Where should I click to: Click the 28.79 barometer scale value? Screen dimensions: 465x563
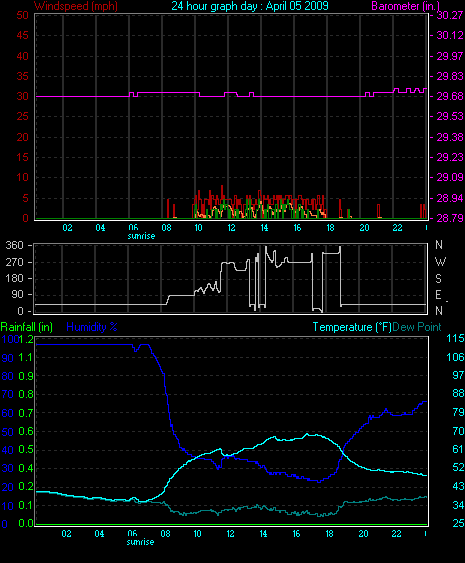coord(450,218)
